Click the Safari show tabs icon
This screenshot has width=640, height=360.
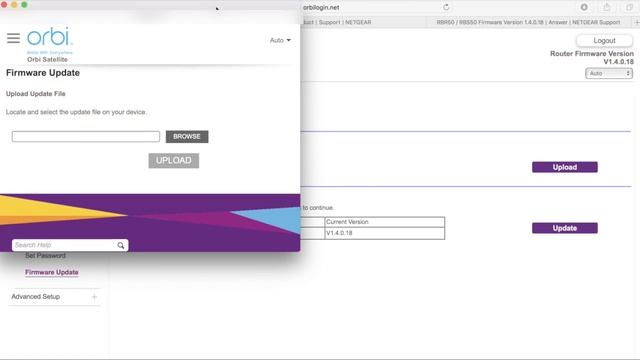coord(630,7)
